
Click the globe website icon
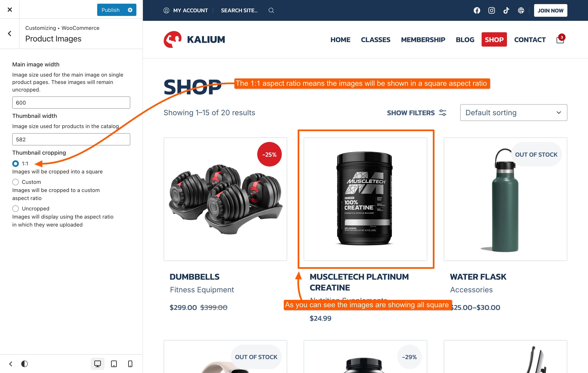coord(521,10)
